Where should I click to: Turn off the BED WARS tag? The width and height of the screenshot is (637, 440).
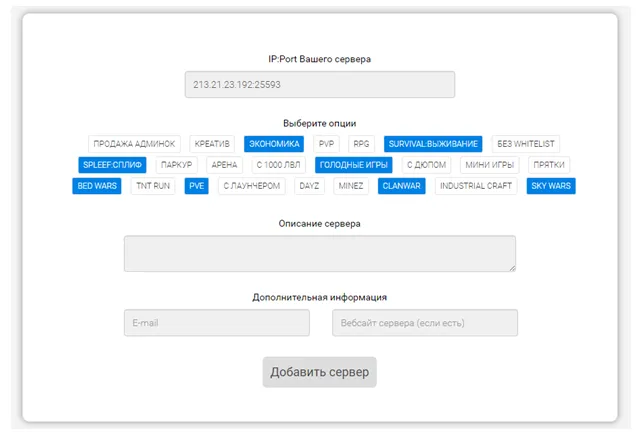click(97, 186)
